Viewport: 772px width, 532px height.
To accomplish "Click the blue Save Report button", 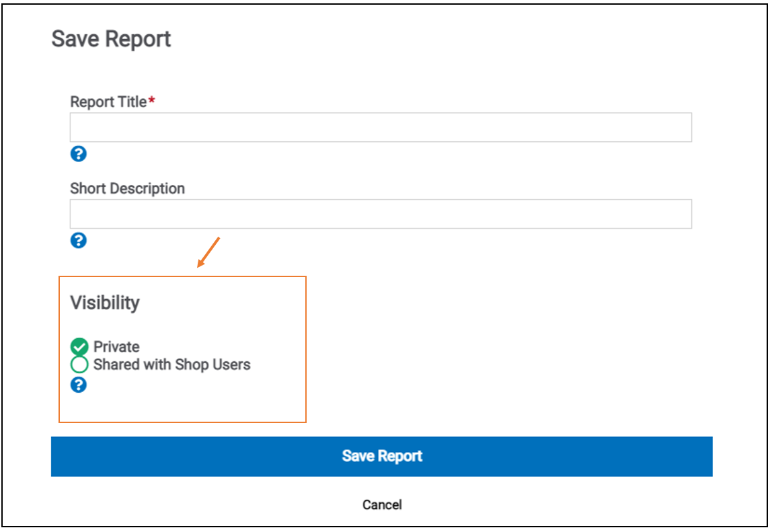I will [x=381, y=456].
